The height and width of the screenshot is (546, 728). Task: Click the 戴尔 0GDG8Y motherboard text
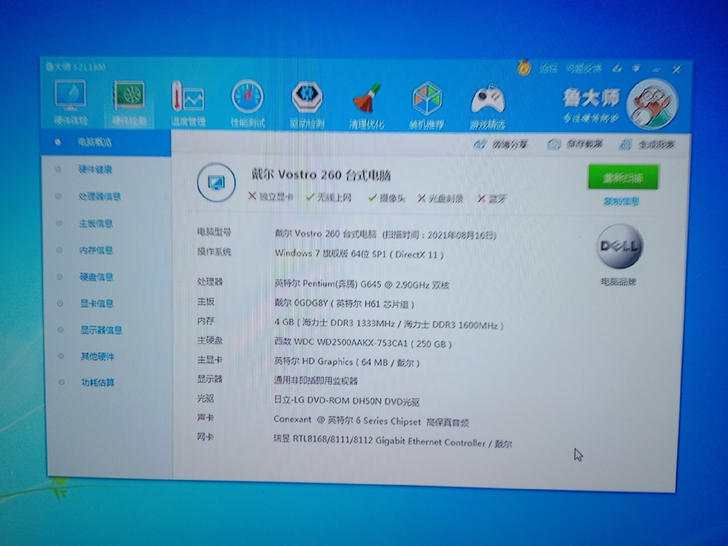(344, 304)
